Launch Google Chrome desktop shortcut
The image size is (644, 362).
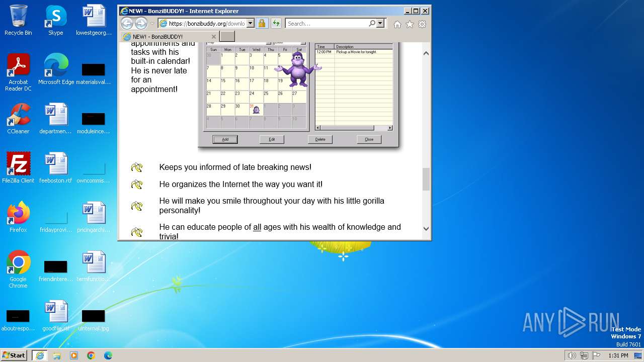pyautogui.click(x=18, y=269)
